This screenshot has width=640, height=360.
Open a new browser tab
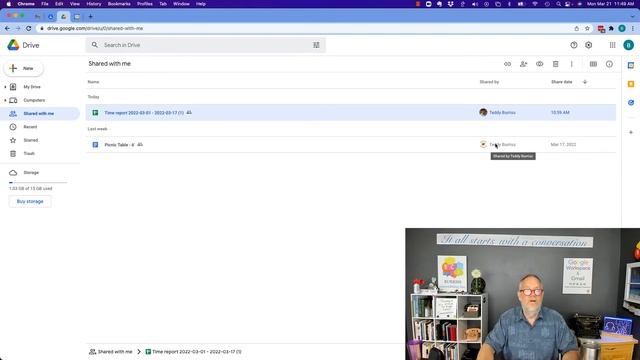coord(91,17)
